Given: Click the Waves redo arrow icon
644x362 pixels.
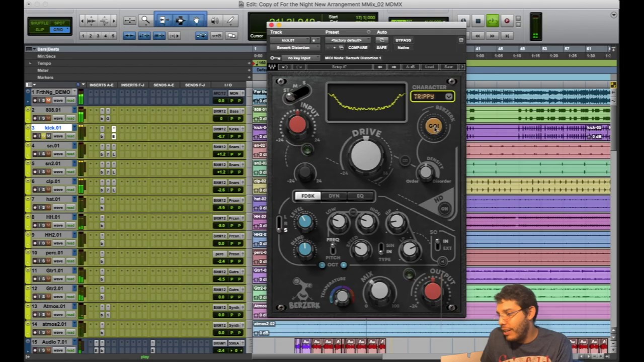Looking at the screenshot, I should [x=298, y=67].
